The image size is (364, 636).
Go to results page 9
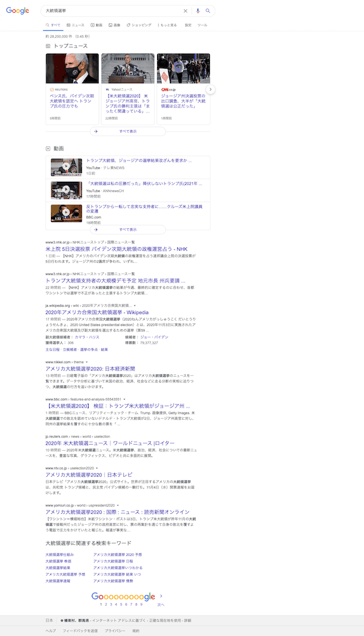pyautogui.click(x=141, y=604)
